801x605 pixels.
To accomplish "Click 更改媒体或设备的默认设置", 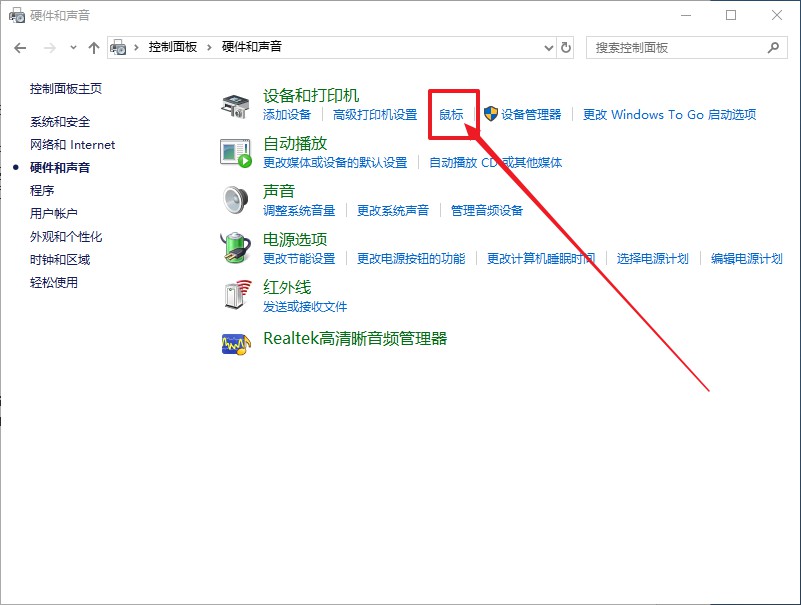I will click(x=335, y=162).
